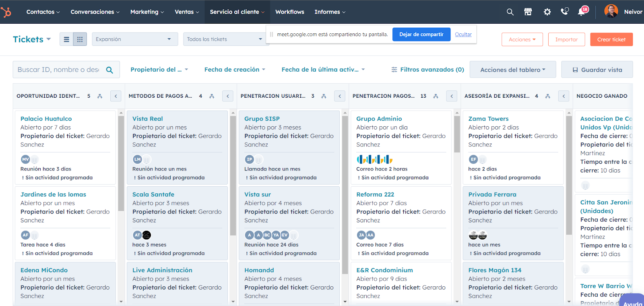The width and height of the screenshot is (644, 306).
Task: Click AT contact avatar on Scala Santafe card
Action: pyautogui.click(x=137, y=235)
